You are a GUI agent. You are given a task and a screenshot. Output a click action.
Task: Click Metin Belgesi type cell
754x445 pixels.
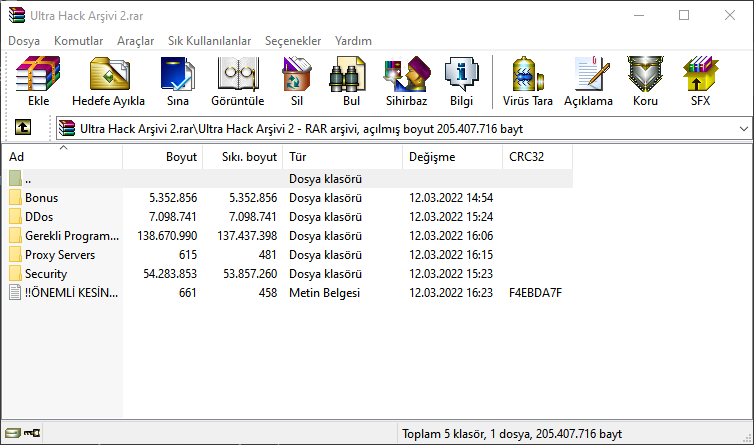pos(325,292)
